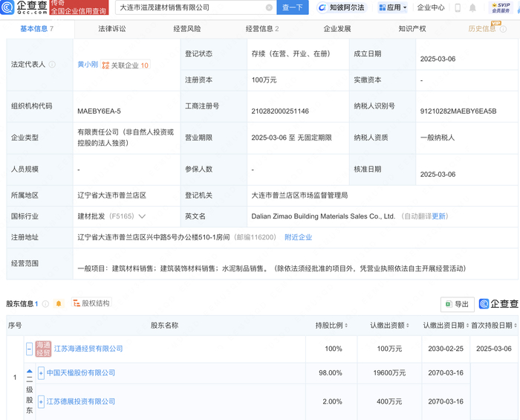Viewport: 520px width, 420px height.
Task: Click 附近企业 nearby companies link
Action: 298,237
